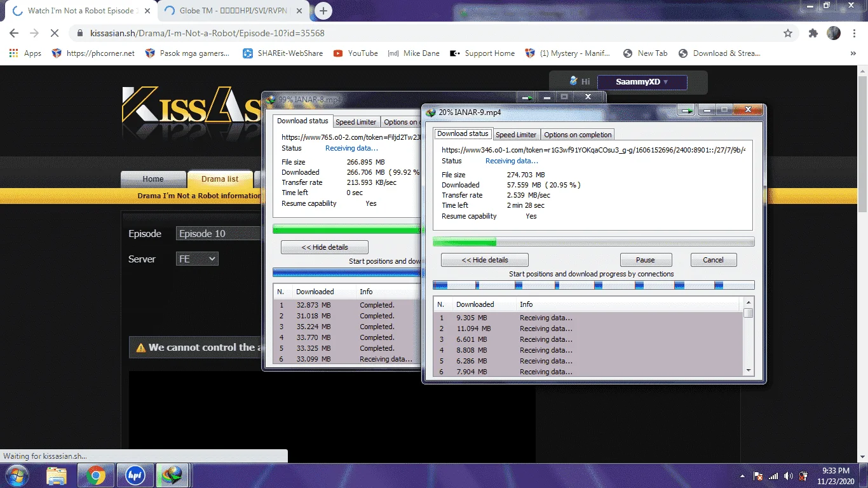Select IANAR-8 connection row with 32.873 MB
Viewport: 868px width, 488px height.
point(348,305)
